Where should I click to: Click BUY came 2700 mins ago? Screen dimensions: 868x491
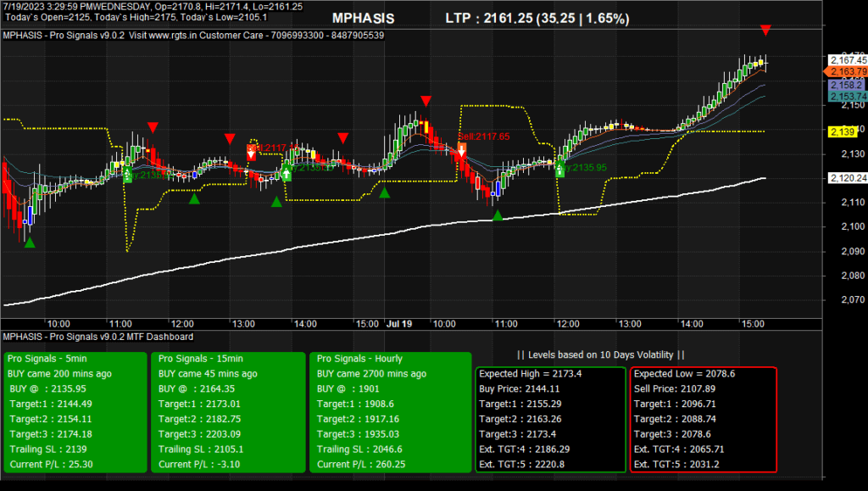(371, 374)
